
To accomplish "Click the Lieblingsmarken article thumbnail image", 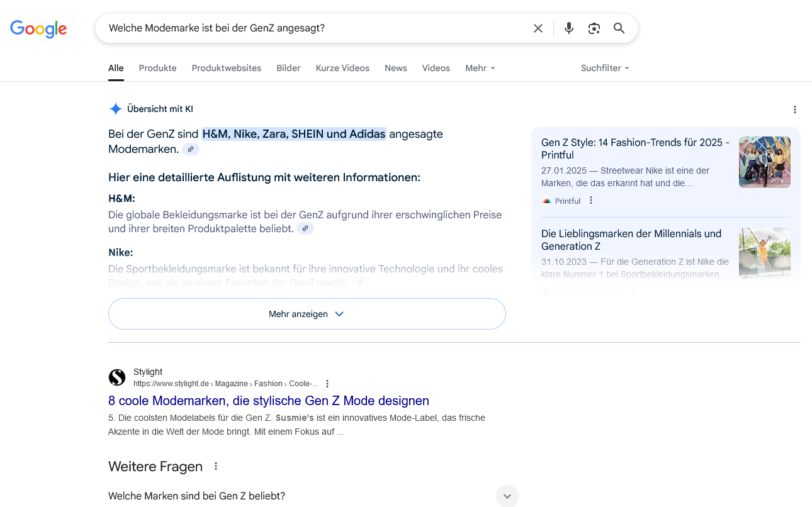I will click(x=765, y=253).
